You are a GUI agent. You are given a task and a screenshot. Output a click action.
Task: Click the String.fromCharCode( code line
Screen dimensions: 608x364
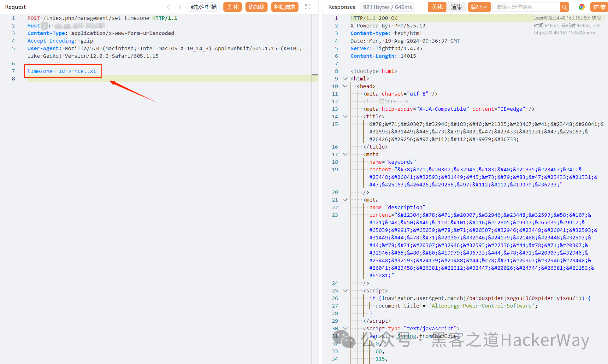[414, 336]
